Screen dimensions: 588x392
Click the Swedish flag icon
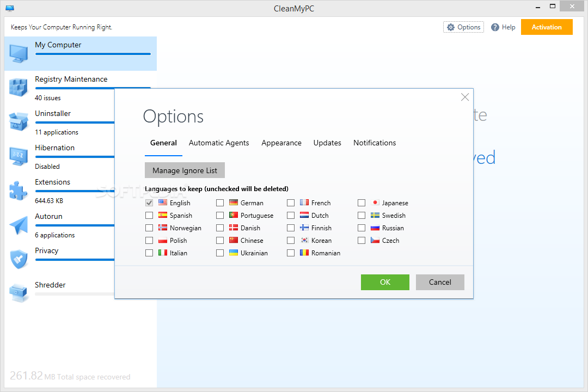pos(375,215)
